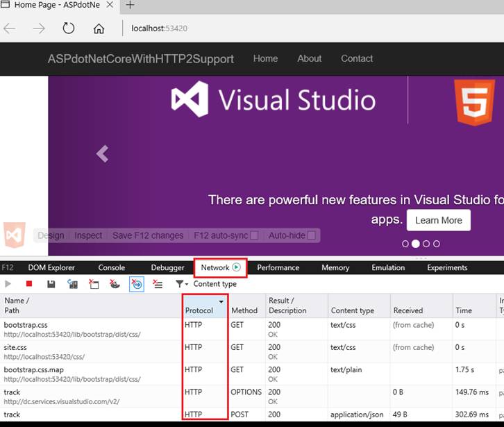Click the Learn More button

438,220
